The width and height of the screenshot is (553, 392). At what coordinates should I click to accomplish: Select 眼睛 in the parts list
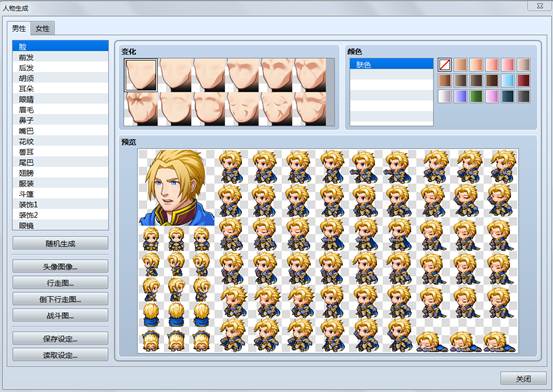click(60, 99)
